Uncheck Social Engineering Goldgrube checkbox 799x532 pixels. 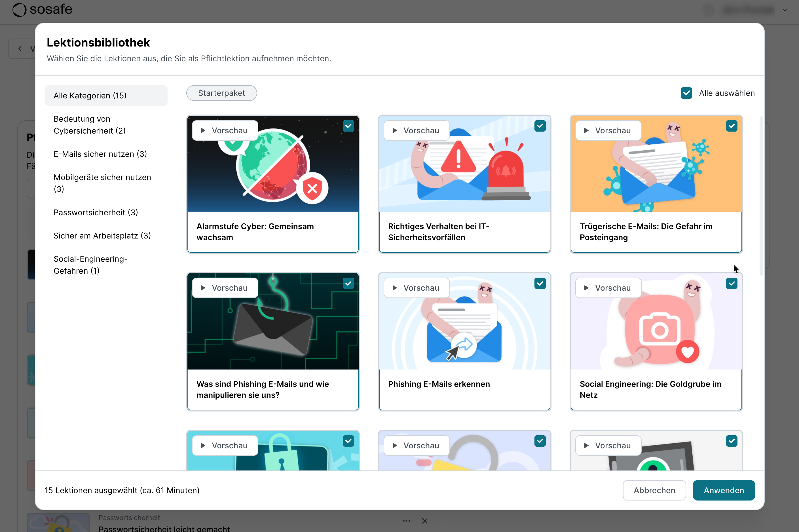point(732,283)
